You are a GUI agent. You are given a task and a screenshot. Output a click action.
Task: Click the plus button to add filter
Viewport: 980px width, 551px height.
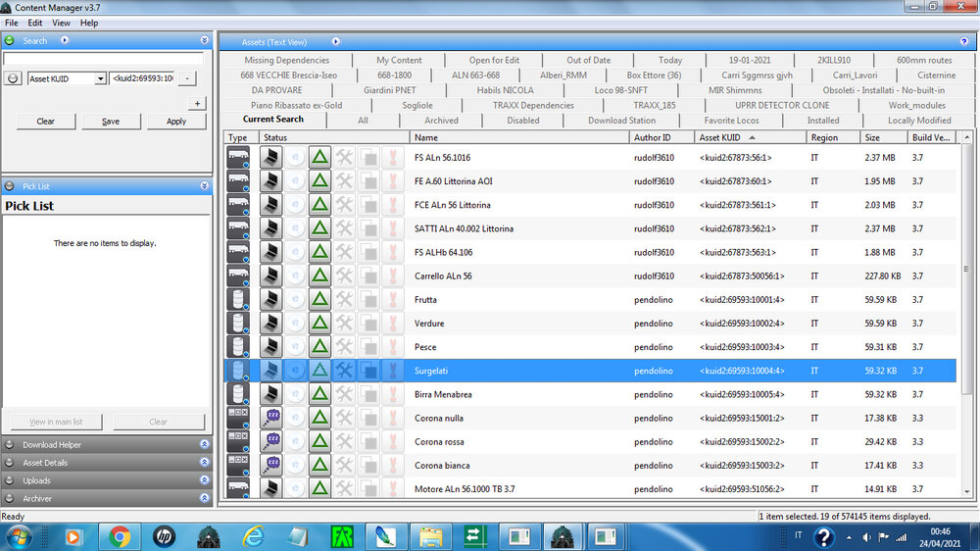coord(197,103)
